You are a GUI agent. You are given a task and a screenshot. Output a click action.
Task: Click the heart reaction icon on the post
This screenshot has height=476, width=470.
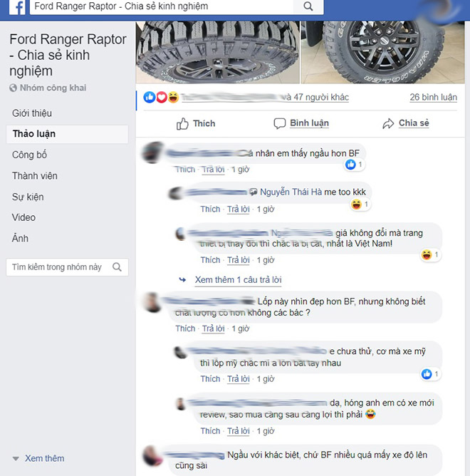click(x=162, y=97)
